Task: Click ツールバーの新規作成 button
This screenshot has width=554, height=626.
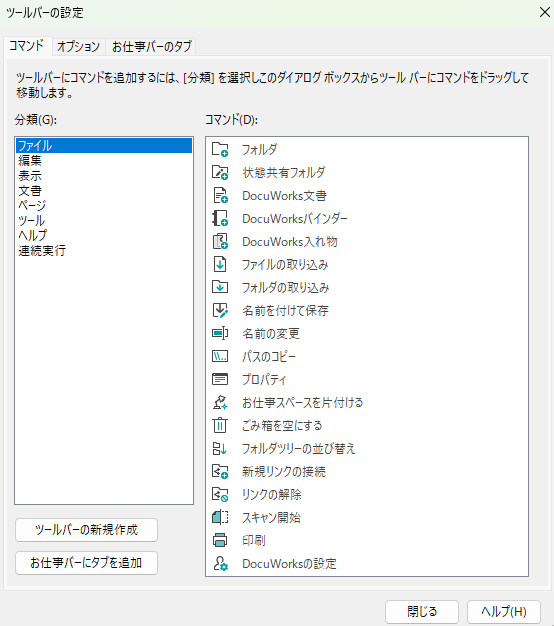Action: click(86, 530)
